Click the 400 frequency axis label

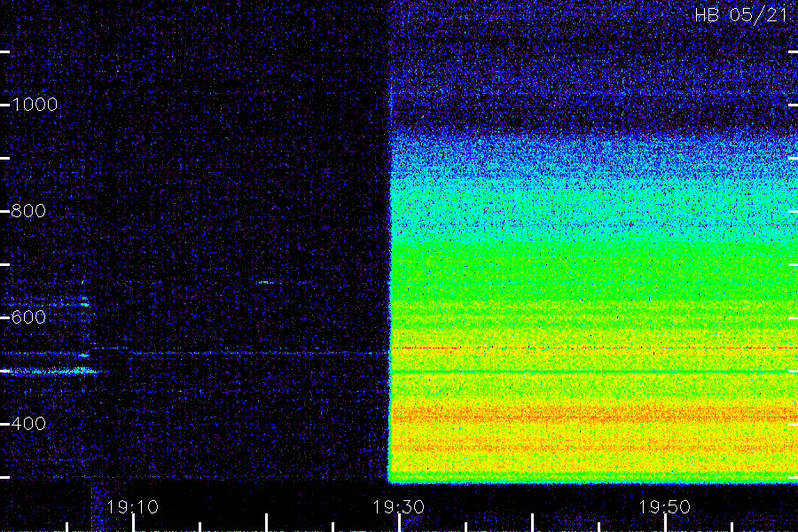coord(28,424)
